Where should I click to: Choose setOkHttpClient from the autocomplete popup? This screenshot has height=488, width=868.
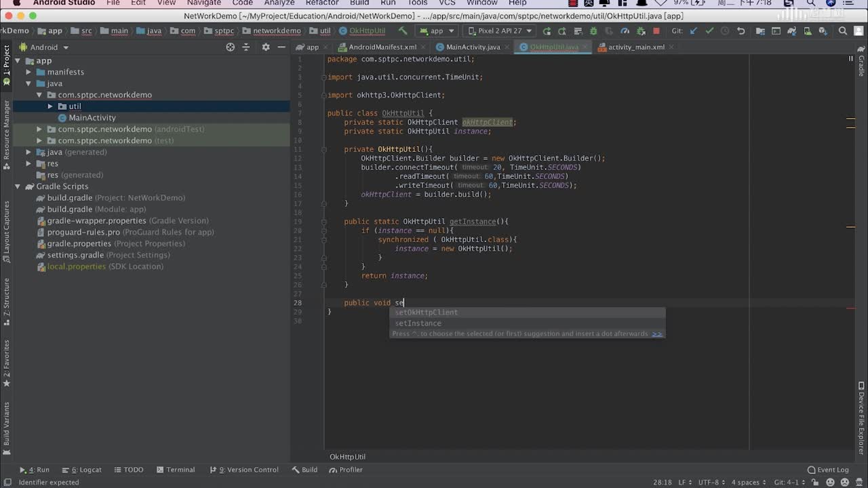528,312
